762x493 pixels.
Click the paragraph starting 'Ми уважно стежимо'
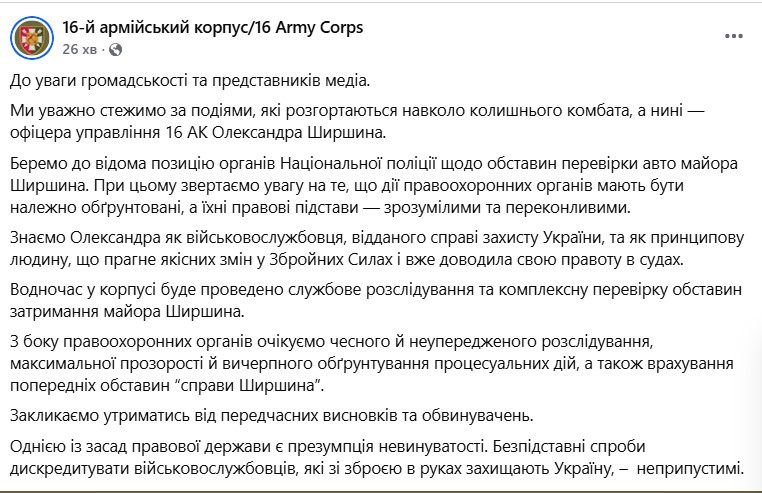[357, 122]
